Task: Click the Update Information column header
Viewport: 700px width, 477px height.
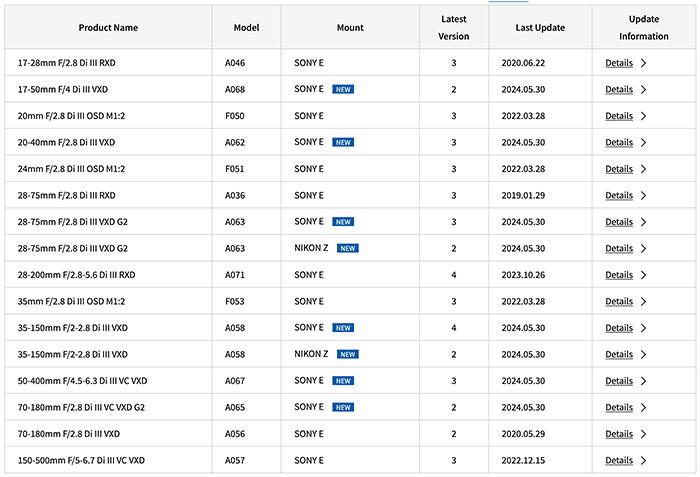Action: [x=643, y=28]
